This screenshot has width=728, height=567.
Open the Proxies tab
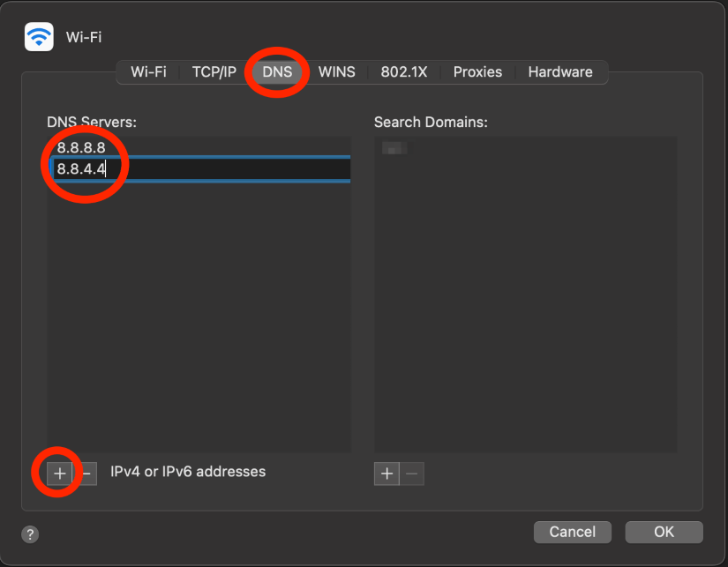tap(477, 72)
